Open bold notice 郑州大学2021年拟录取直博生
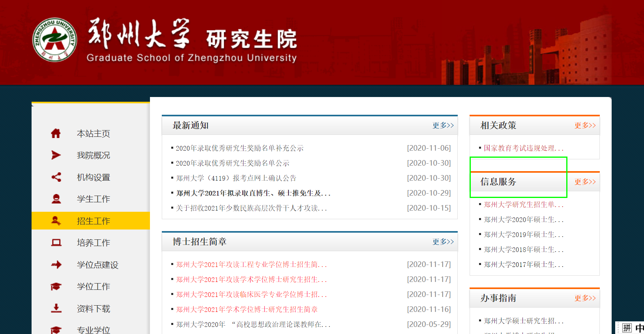 253,193
